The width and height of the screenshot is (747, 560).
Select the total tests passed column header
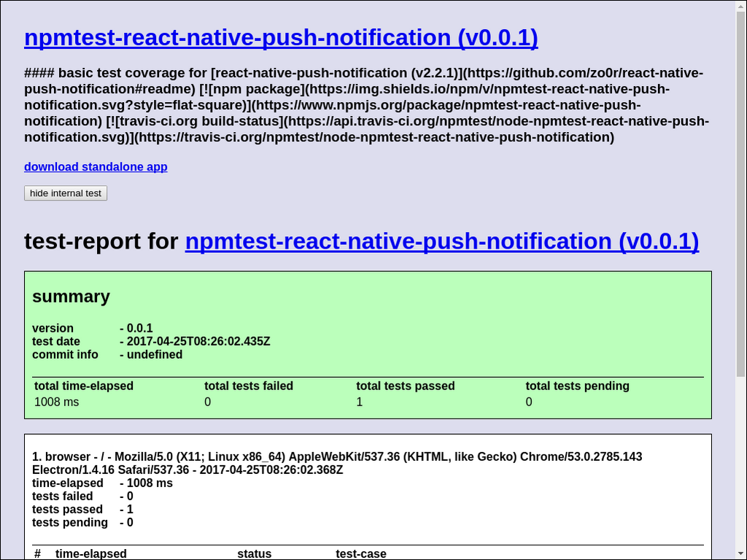tap(405, 386)
